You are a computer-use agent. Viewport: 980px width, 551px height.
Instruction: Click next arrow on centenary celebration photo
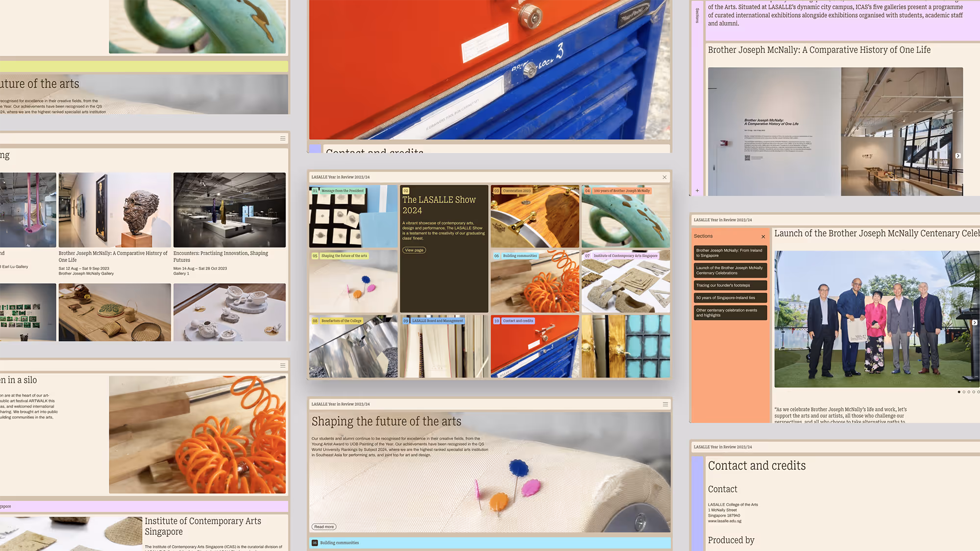pos(975,322)
